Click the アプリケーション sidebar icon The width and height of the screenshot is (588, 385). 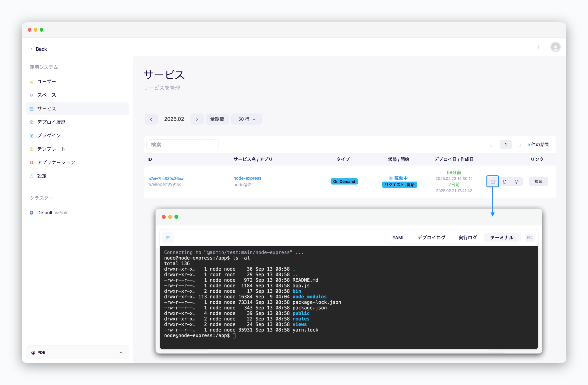click(31, 163)
